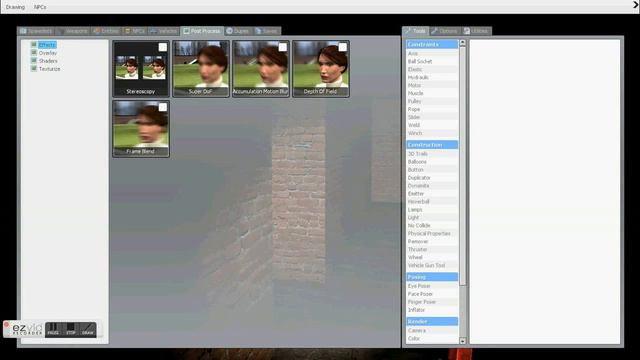Select the Muscle tool
The width and height of the screenshot is (640, 360).
[432, 93]
